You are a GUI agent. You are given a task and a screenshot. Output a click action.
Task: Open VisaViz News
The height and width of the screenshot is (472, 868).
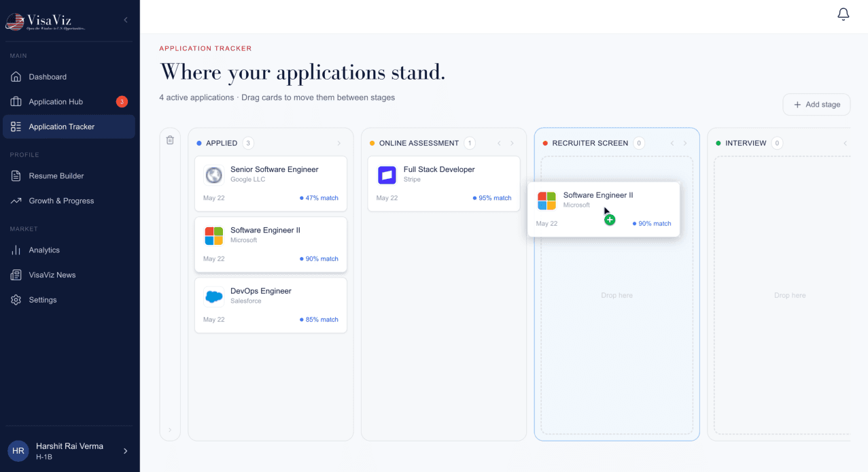[x=69, y=275]
